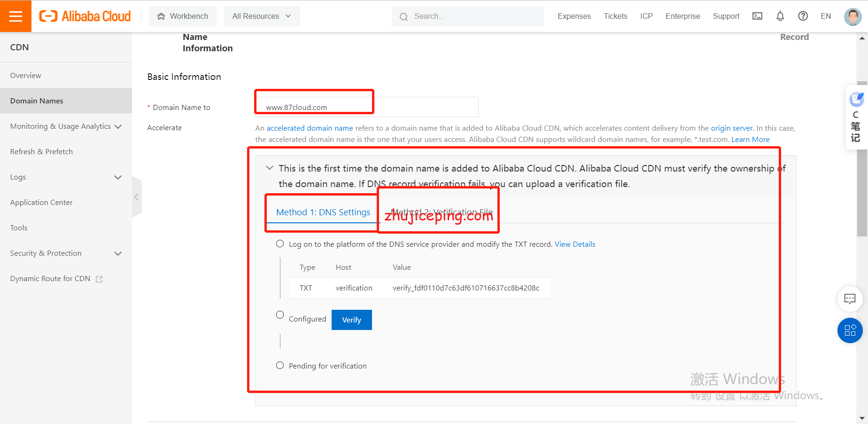Collapse the ownership verification notice chevron
This screenshot has height=424, width=868.
[270, 168]
